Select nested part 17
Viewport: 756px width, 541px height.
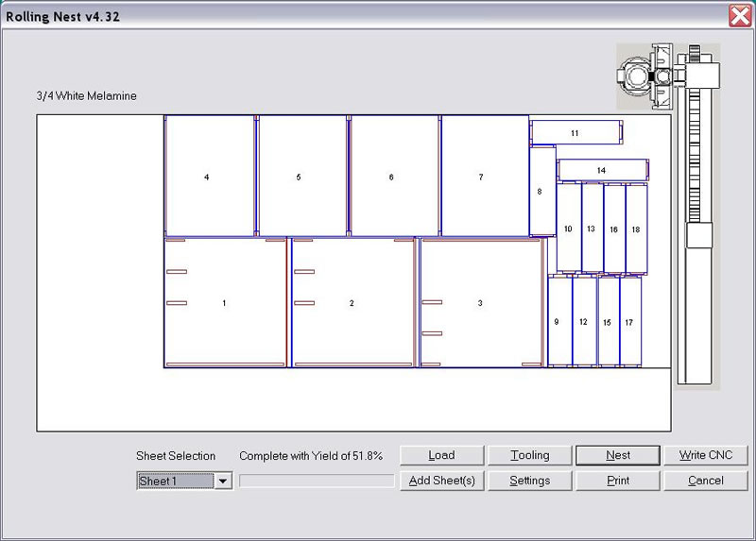tap(630, 321)
